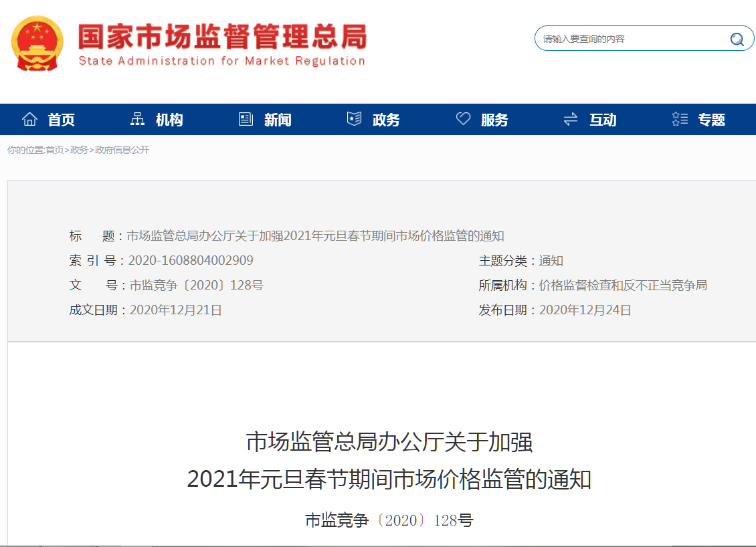The height and width of the screenshot is (547, 756).
Task: Click the 所属机构 value 价格监督检查和反不正当竞争局
Action: point(623,286)
